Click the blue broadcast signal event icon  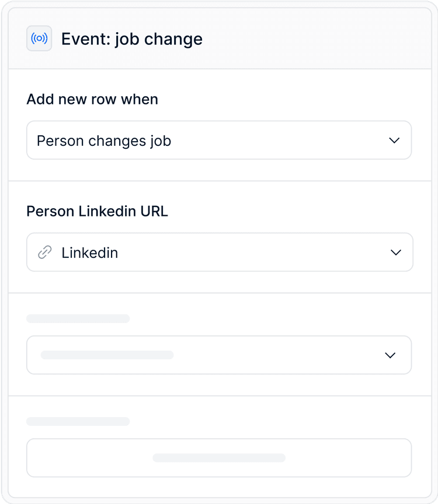tap(39, 38)
